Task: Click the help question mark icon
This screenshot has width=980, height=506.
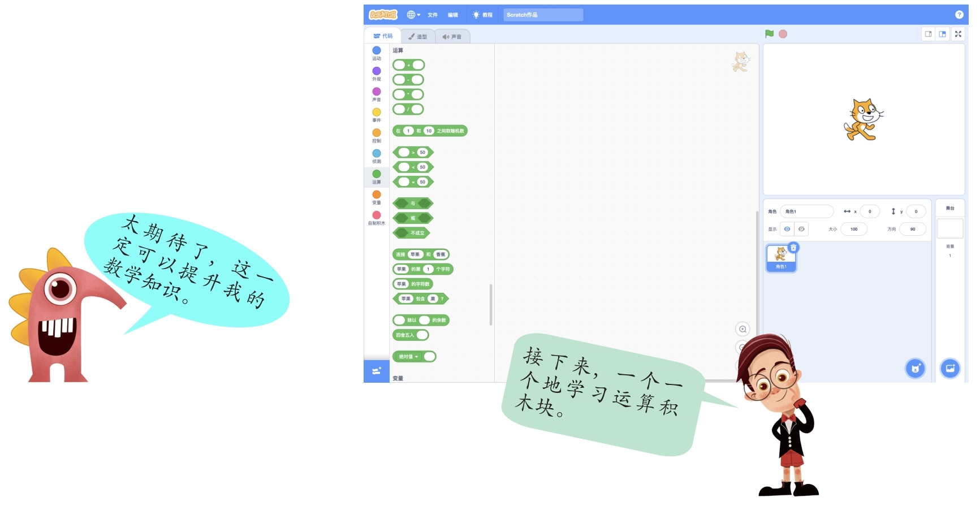Action: [959, 15]
